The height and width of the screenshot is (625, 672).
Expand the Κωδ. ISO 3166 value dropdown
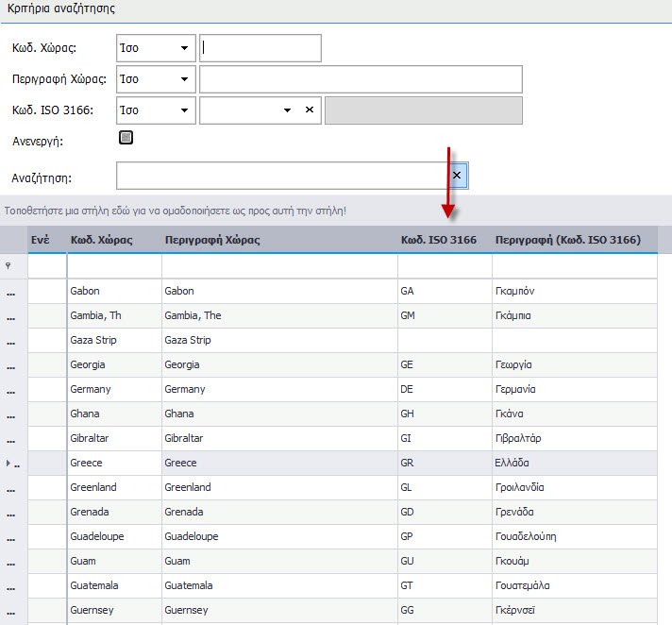[x=288, y=110]
